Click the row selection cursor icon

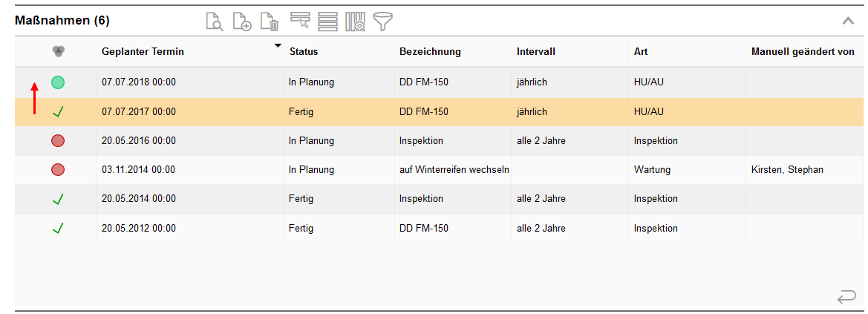point(300,21)
